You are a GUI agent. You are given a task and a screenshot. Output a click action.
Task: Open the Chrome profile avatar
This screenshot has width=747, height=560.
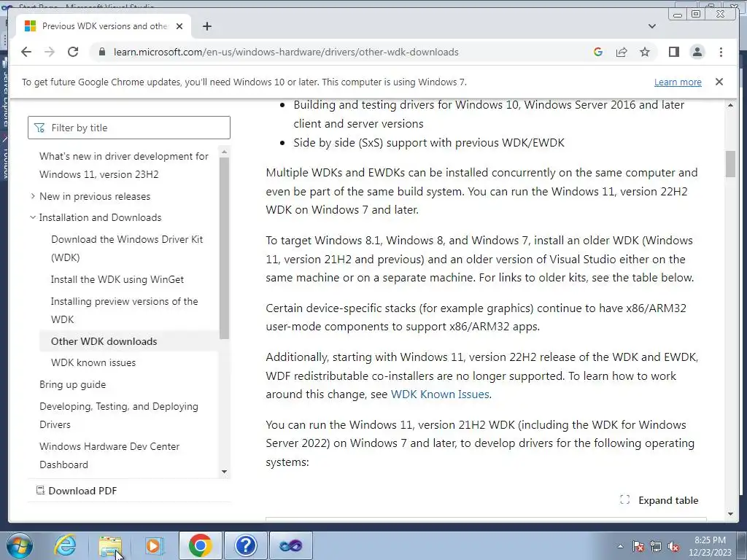coord(697,52)
